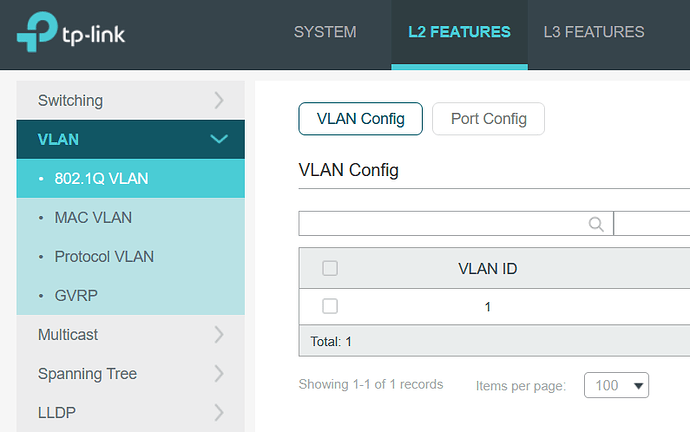Tick the select-all VLAN header checkbox
The image size is (690, 432).
[330, 268]
